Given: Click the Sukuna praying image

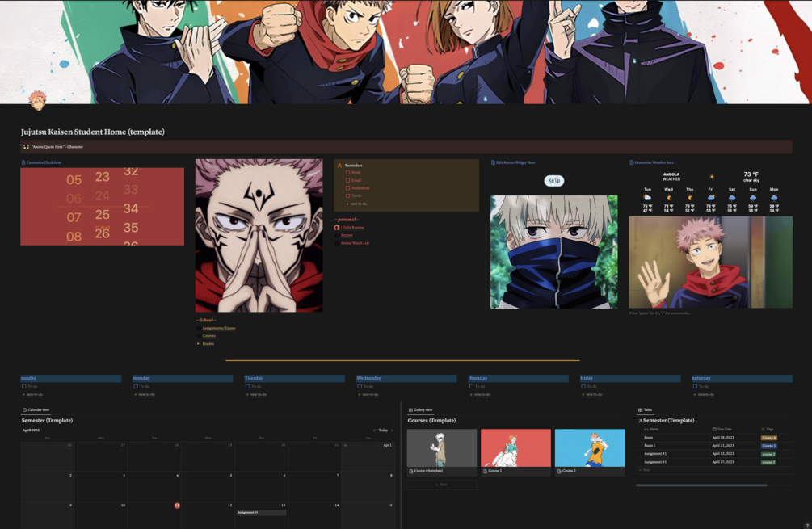Looking at the screenshot, I should click(x=259, y=236).
